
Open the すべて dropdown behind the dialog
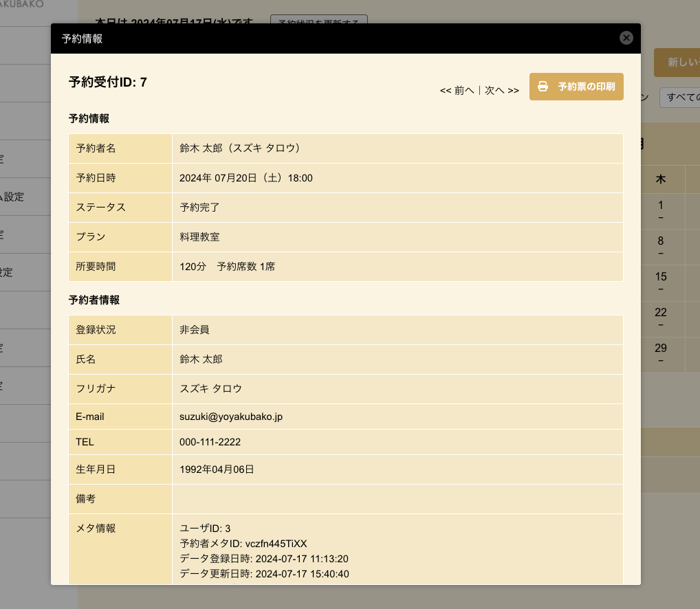(x=679, y=98)
